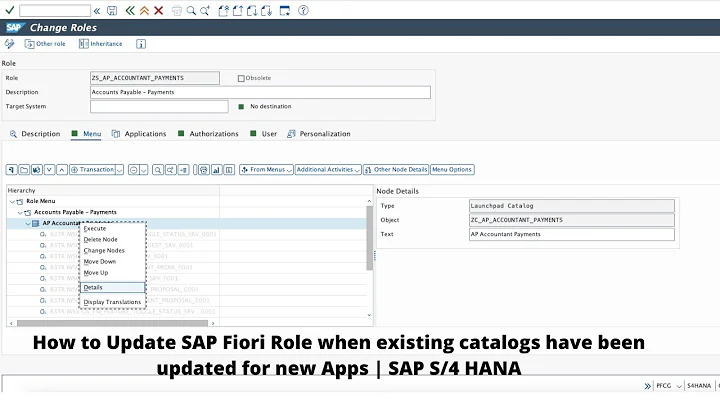Switch to the Description tab
Screen dimensions: 720x404
(x=35, y=134)
